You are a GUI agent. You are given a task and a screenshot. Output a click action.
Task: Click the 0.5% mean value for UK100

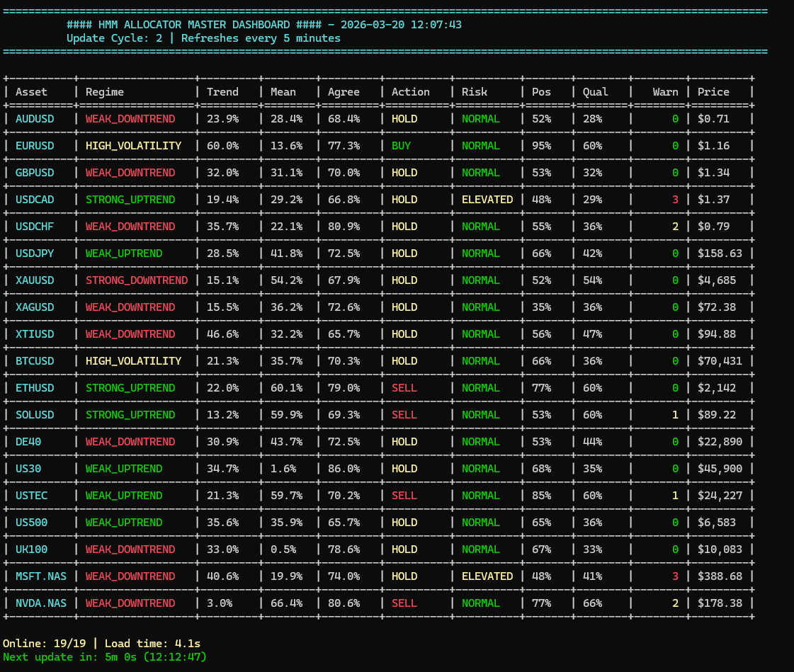point(283,549)
